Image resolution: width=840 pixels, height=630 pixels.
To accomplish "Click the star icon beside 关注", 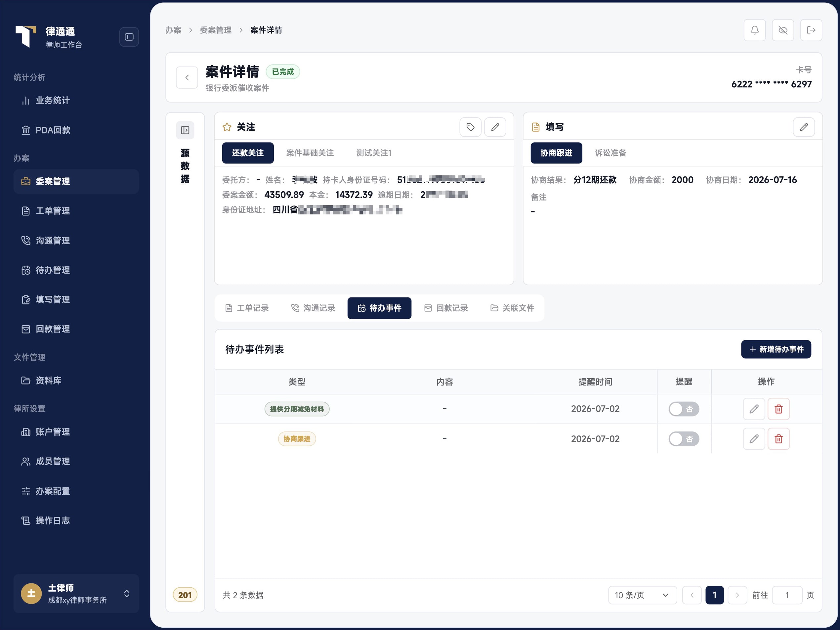I will (227, 127).
